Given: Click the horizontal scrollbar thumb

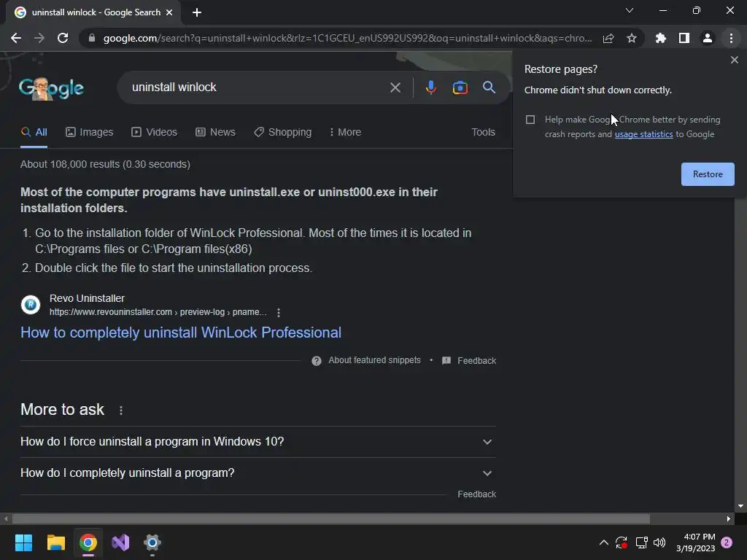Looking at the screenshot, I should point(331,518).
